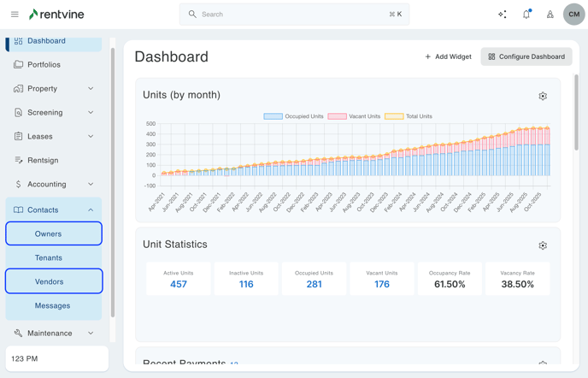
Task: Open Owners under Contacts
Action: [54, 233]
